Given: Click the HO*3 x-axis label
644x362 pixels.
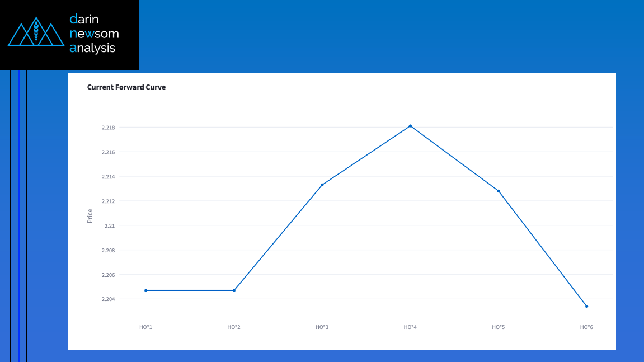Looking at the screenshot, I should 322,327.
